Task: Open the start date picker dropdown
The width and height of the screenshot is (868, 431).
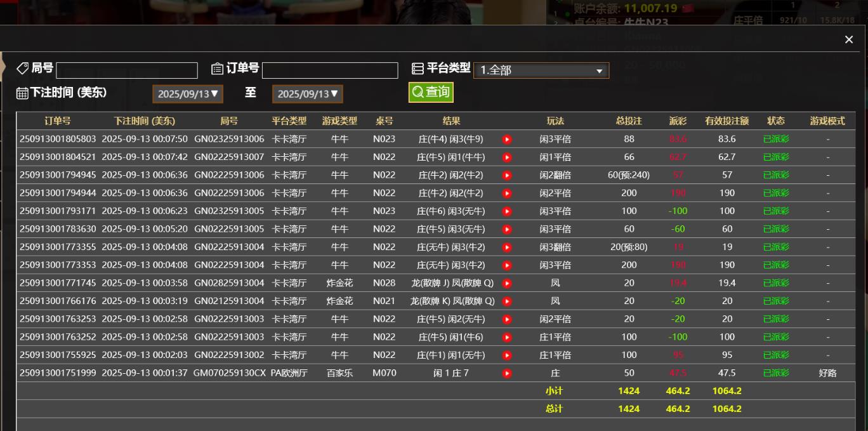Action: [x=188, y=94]
